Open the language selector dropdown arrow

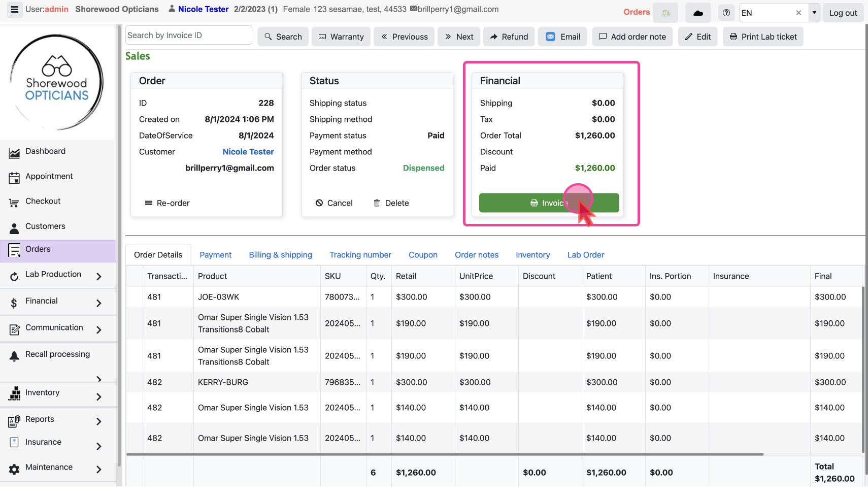(x=814, y=13)
